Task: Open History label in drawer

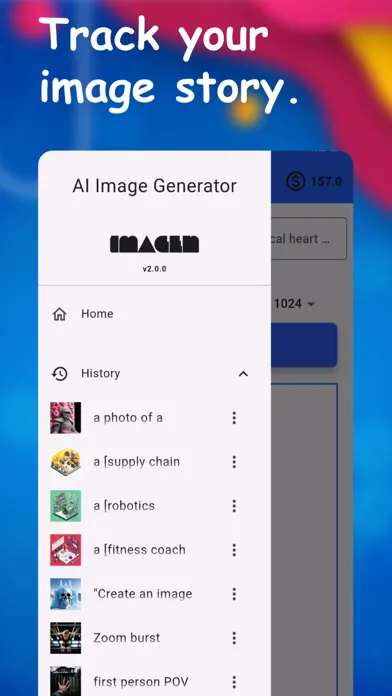Action: 100,373
